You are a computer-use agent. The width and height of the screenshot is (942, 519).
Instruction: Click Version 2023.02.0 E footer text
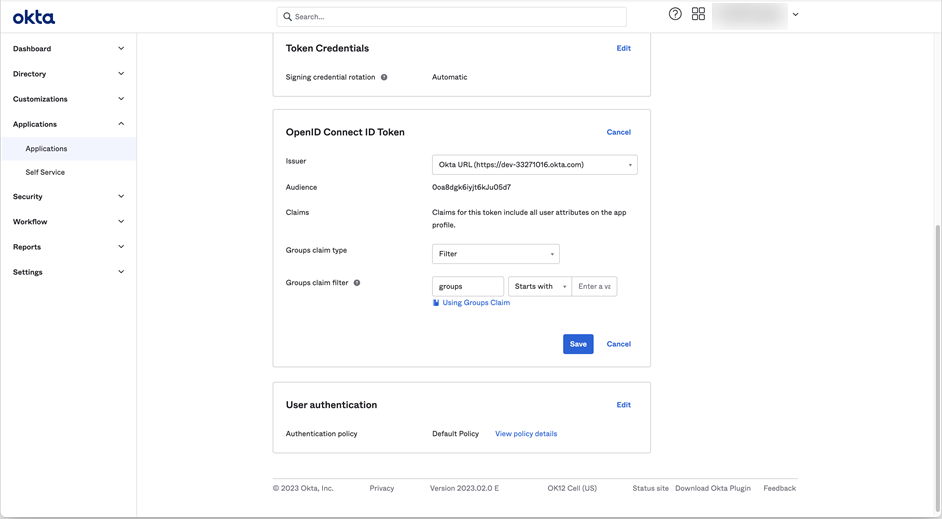464,488
